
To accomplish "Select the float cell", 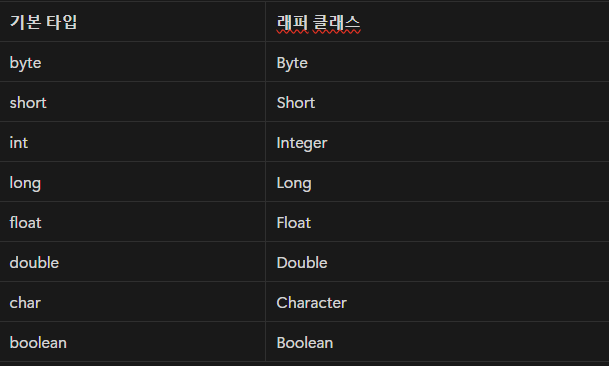I will click(132, 222).
